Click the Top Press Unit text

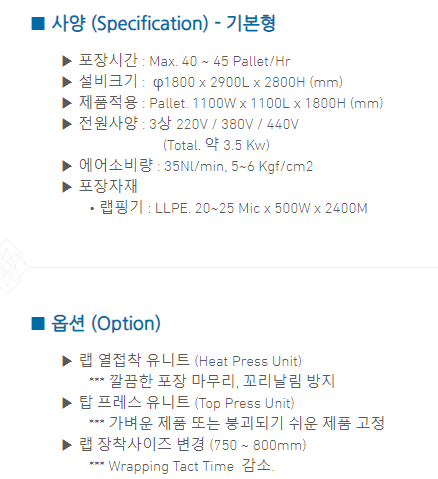point(245,403)
